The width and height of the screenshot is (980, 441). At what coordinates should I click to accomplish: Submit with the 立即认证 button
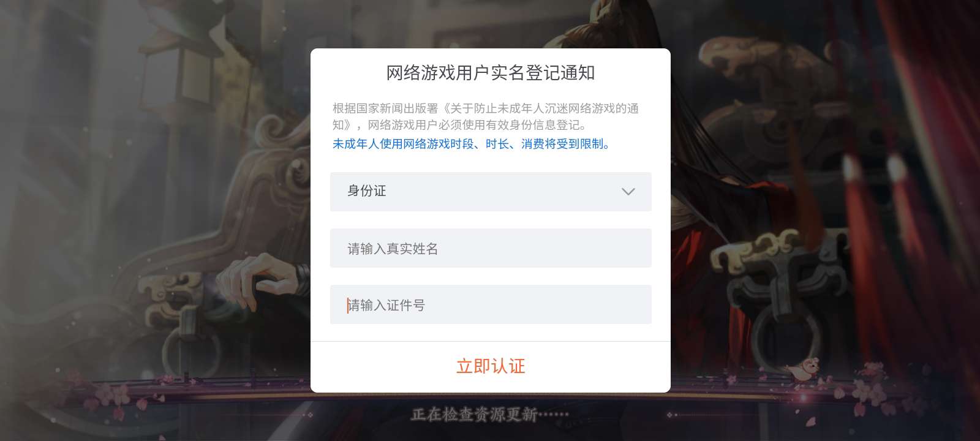tap(491, 366)
